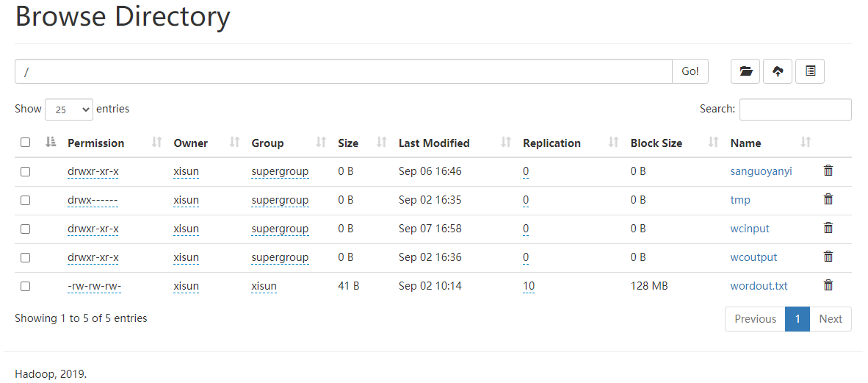Open the Show entries count dropdown
The width and height of the screenshot is (868, 383).
click(69, 109)
